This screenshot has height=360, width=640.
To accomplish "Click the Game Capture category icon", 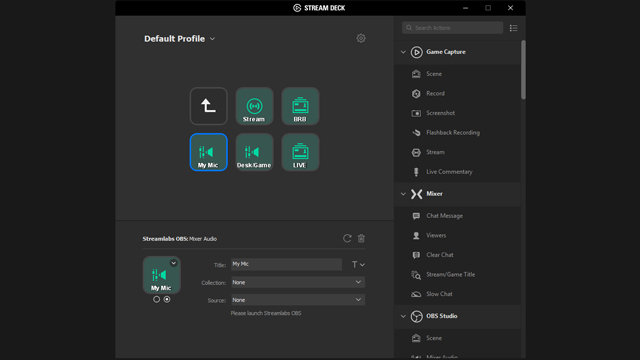I will [x=416, y=52].
